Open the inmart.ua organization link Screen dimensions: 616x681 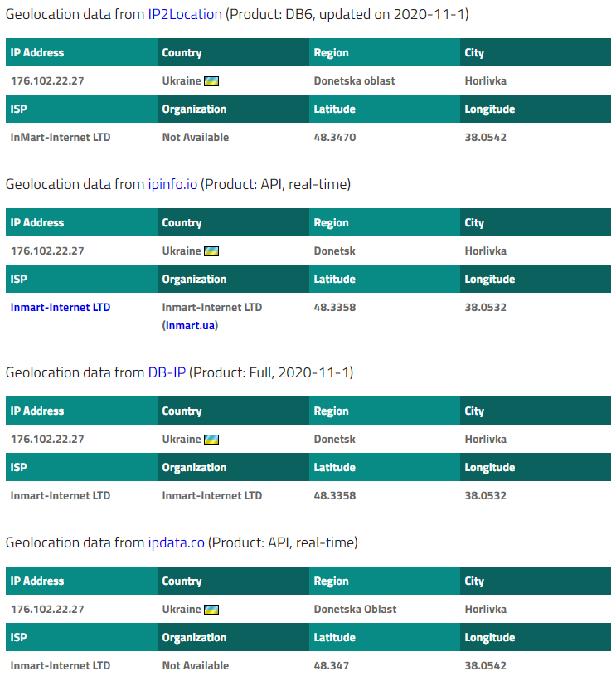(x=190, y=326)
